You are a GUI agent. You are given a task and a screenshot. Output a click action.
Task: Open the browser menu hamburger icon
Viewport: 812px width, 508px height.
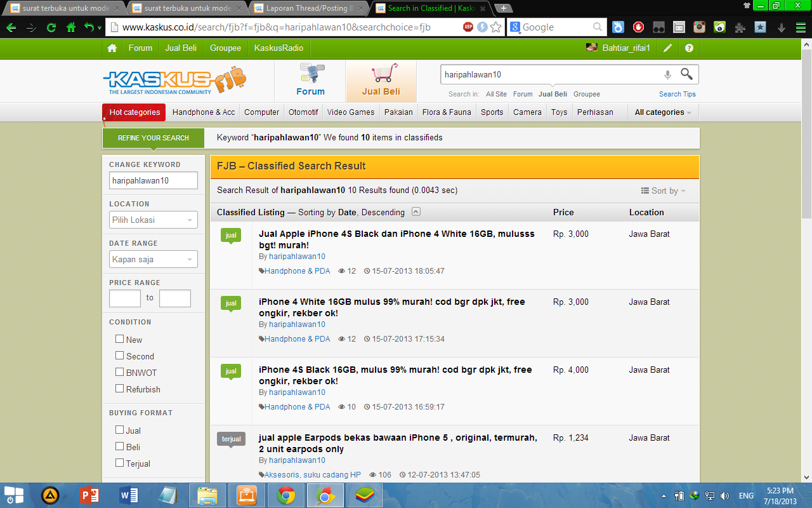[801, 27]
